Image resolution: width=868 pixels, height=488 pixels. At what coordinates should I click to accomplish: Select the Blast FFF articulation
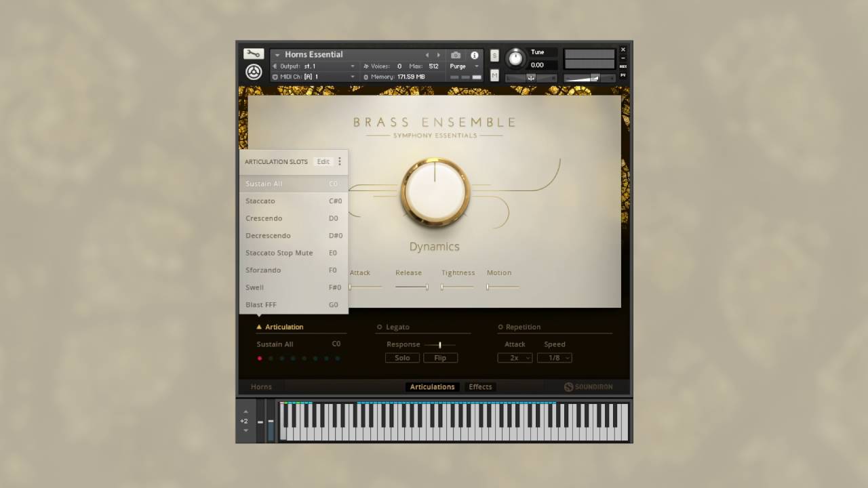point(294,305)
